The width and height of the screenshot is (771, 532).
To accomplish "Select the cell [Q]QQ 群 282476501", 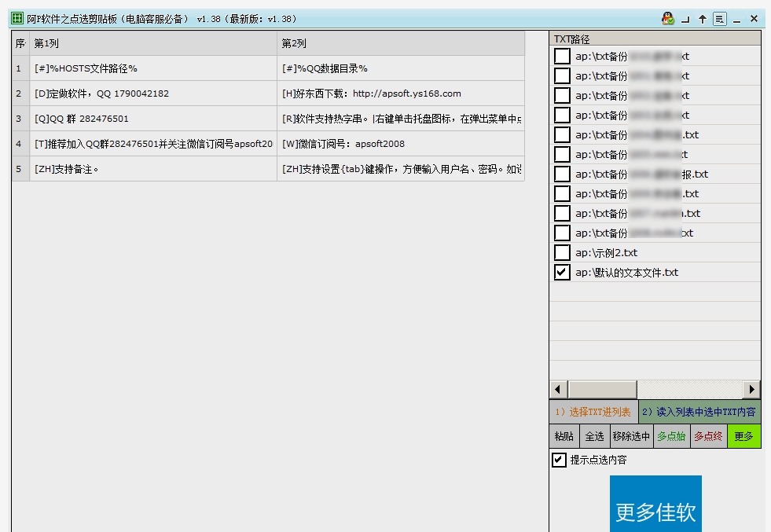I will click(153, 119).
